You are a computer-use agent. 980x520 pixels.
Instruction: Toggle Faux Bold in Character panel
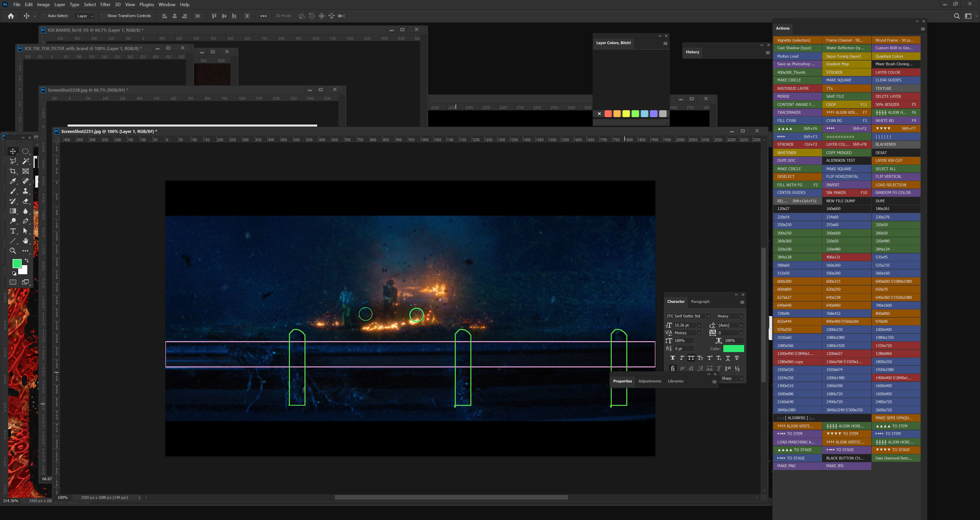(673, 358)
